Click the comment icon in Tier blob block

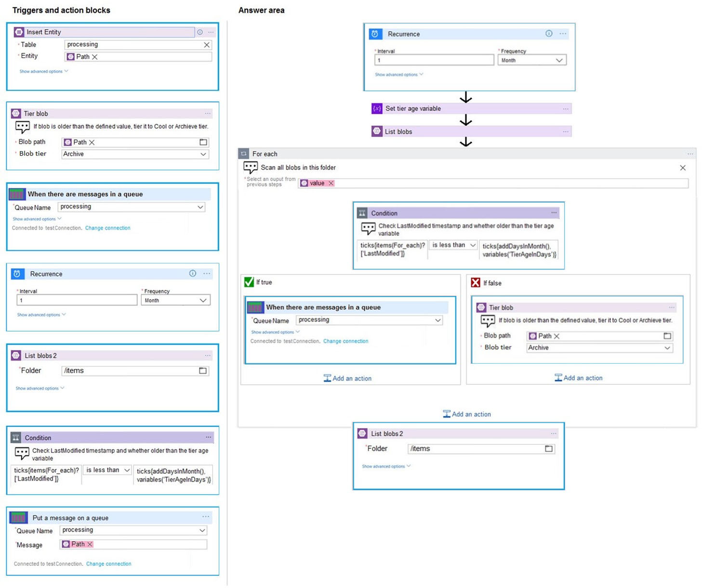point(22,127)
